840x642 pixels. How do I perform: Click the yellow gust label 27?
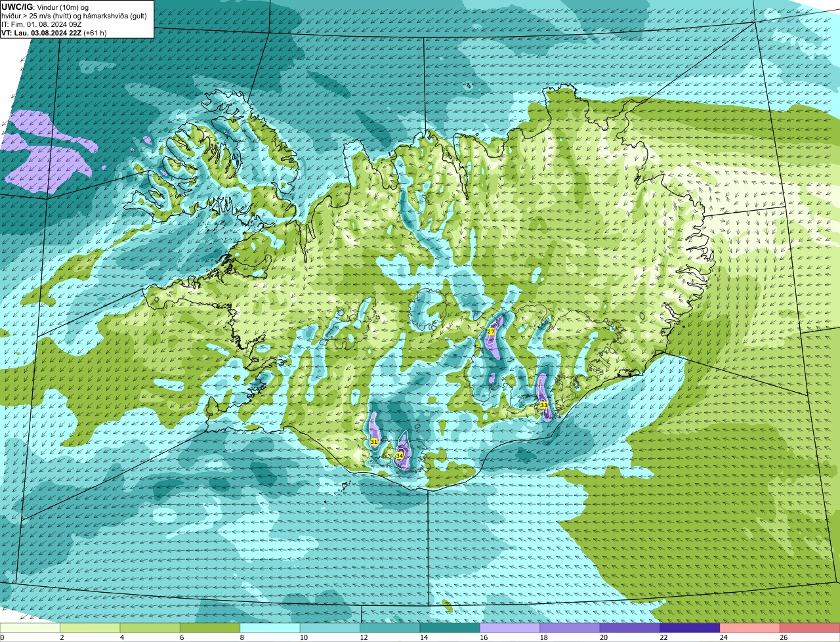click(490, 332)
